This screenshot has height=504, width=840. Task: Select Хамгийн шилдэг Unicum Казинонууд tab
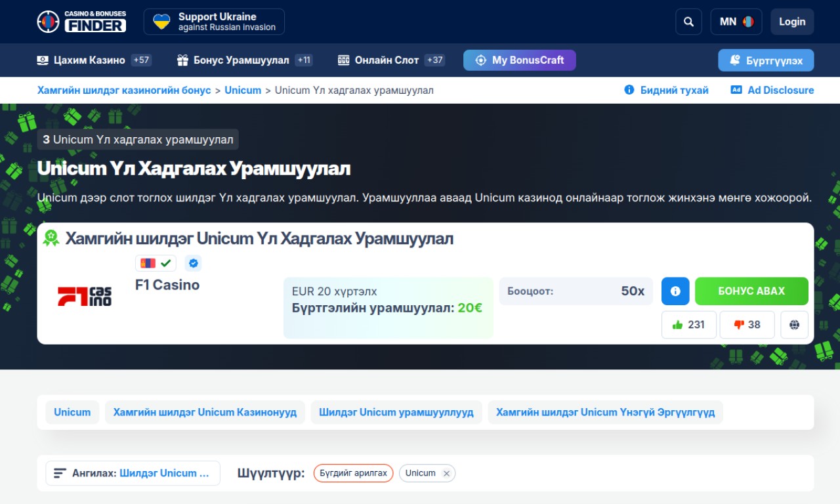click(205, 412)
